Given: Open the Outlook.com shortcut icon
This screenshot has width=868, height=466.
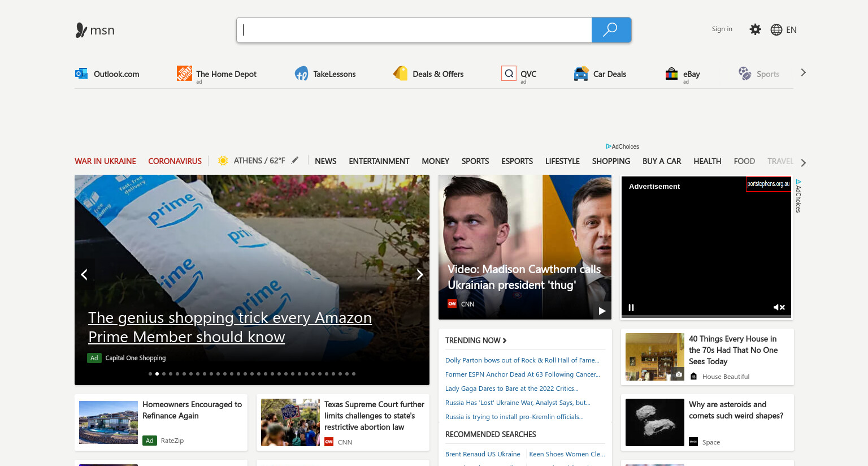Looking at the screenshot, I should 81,74.
